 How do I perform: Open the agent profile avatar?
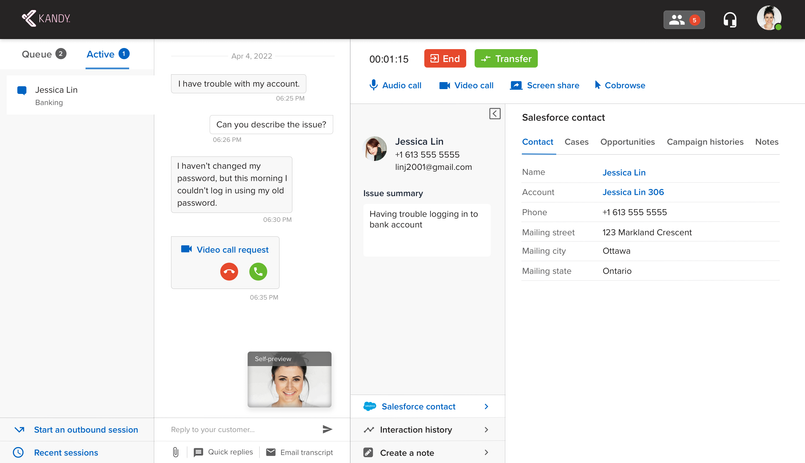pyautogui.click(x=769, y=18)
